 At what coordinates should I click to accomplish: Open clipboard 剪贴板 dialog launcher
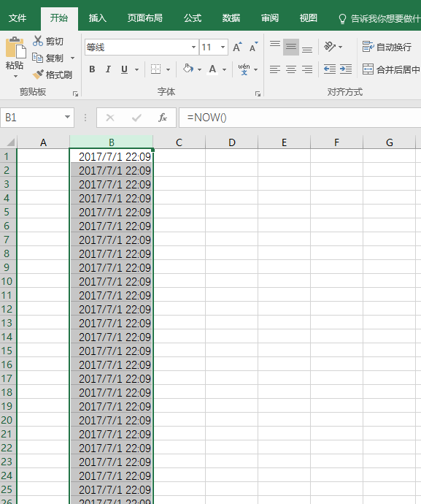coord(75,93)
